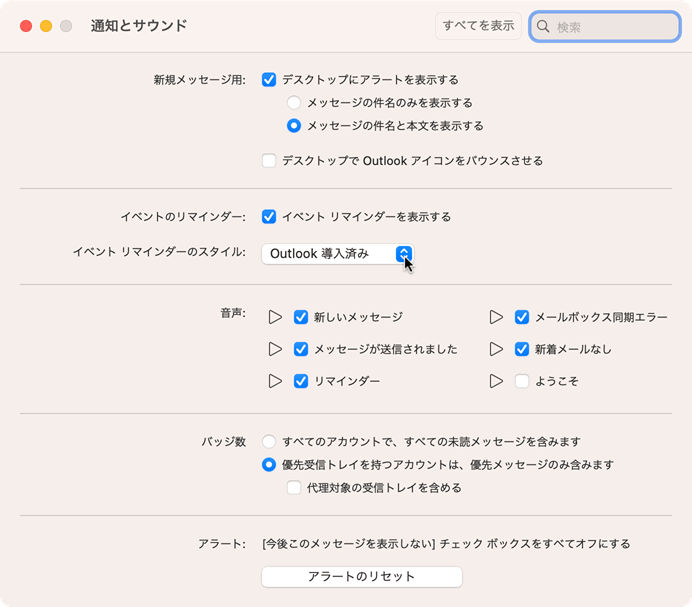The image size is (692, 607).
Task: Play the 新着メールなし sound preview
Action: [496, 349]
